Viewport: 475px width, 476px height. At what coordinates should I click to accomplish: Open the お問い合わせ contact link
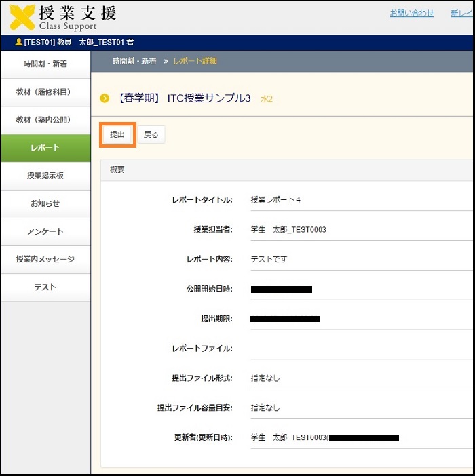pyautogui.click(x=411, y=13)
